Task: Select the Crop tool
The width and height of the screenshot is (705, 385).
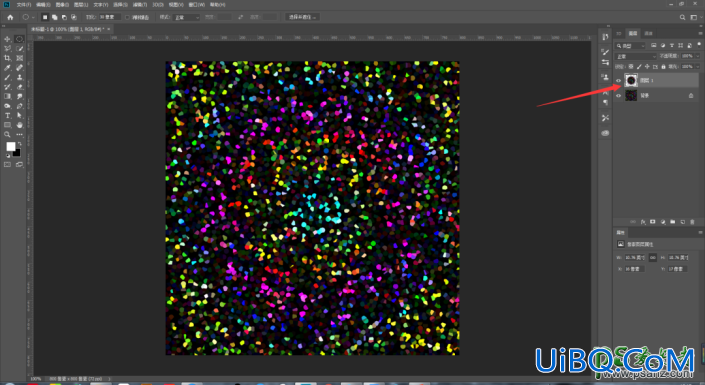Action: pyautogui.click(x=7, y=58)
